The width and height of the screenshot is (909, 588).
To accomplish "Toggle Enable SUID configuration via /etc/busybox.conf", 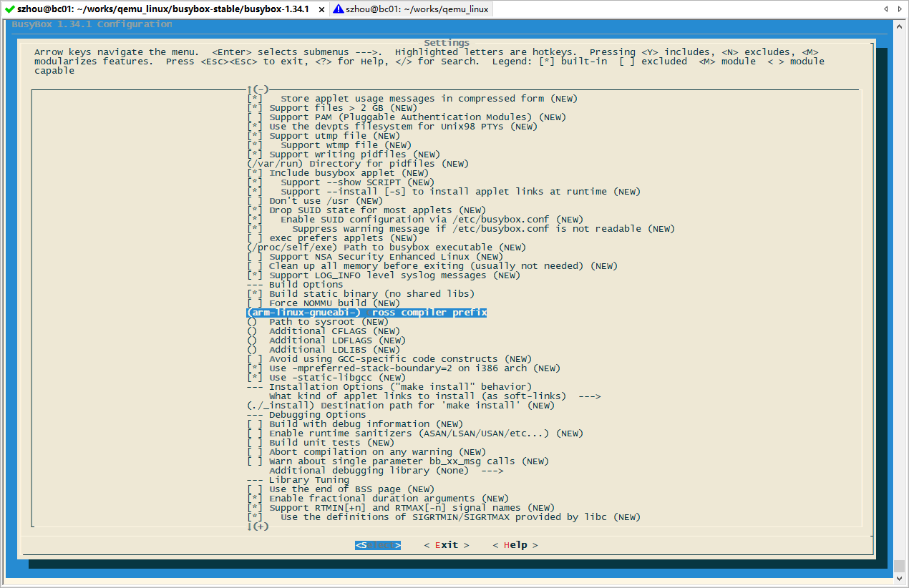I will pos(414,220).
